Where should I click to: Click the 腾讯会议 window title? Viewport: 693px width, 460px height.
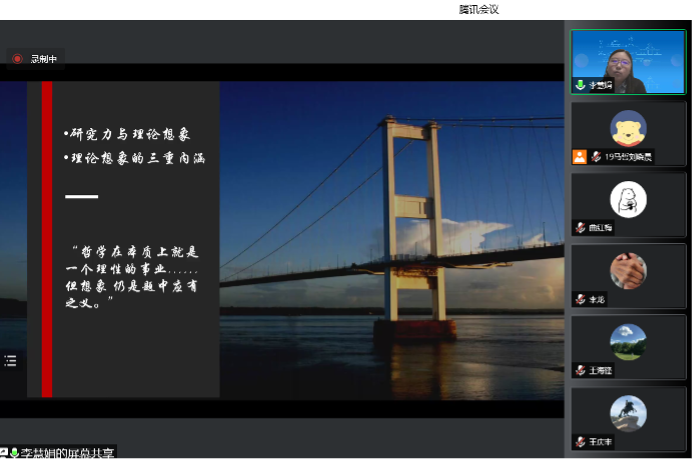coord(478,9)
